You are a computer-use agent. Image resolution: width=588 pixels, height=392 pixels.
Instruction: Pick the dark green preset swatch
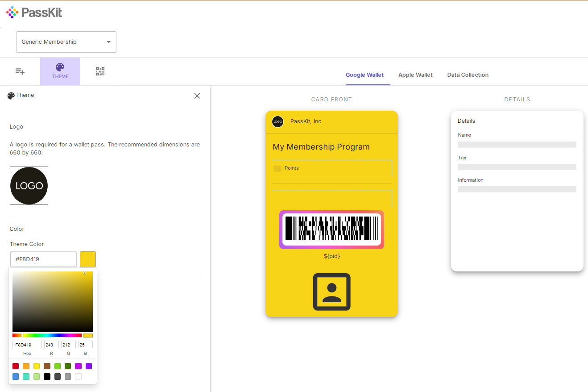click(x=68, y=366)
